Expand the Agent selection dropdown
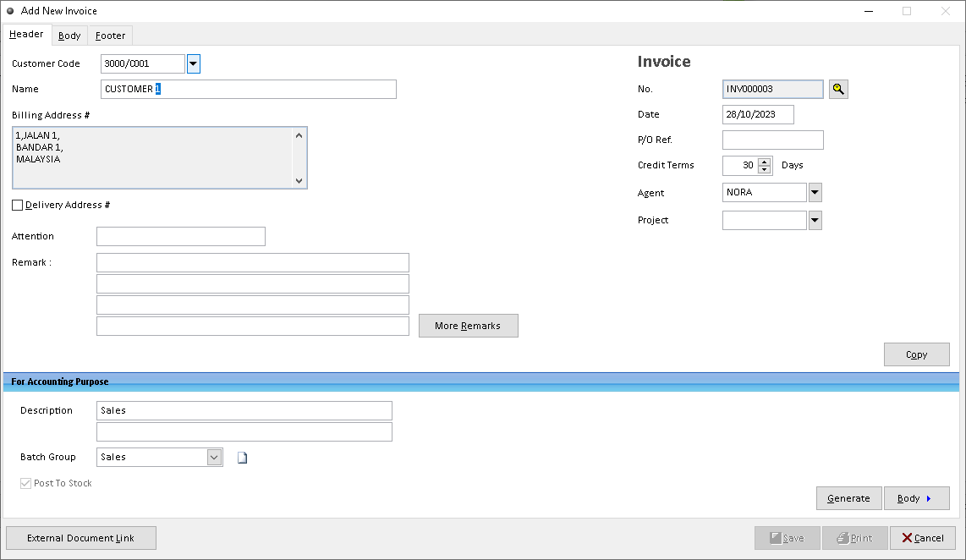Viewport: 966px width, 560px height. pos(814,192)
